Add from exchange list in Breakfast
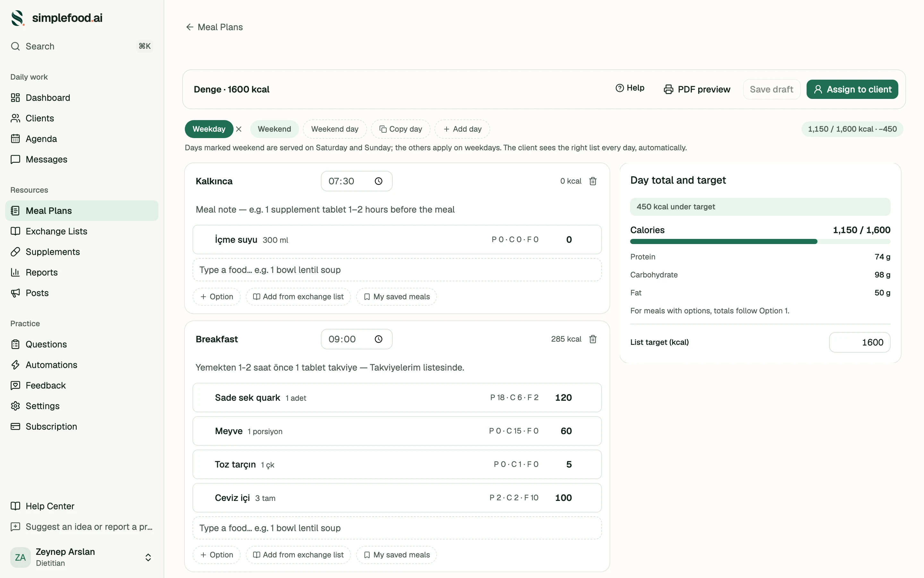Viewport: 924px width, 578px height. tap(298, 555)
